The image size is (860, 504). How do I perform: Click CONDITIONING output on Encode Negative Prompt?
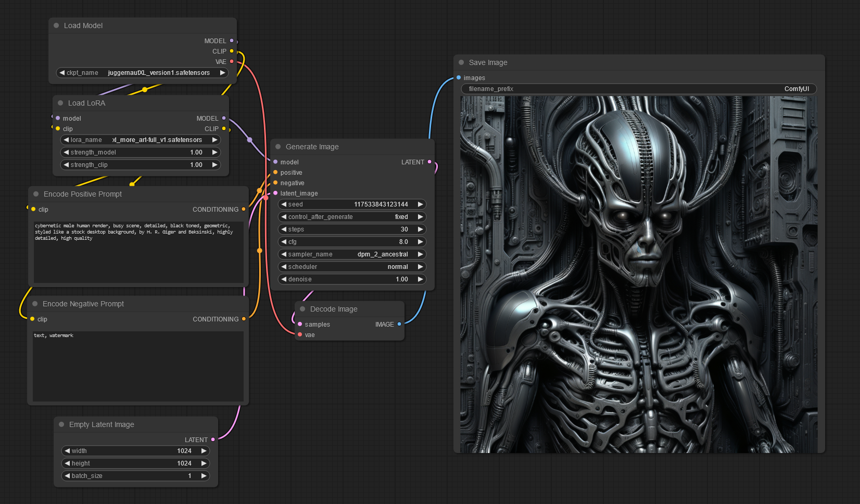click(x=244, y=319)
